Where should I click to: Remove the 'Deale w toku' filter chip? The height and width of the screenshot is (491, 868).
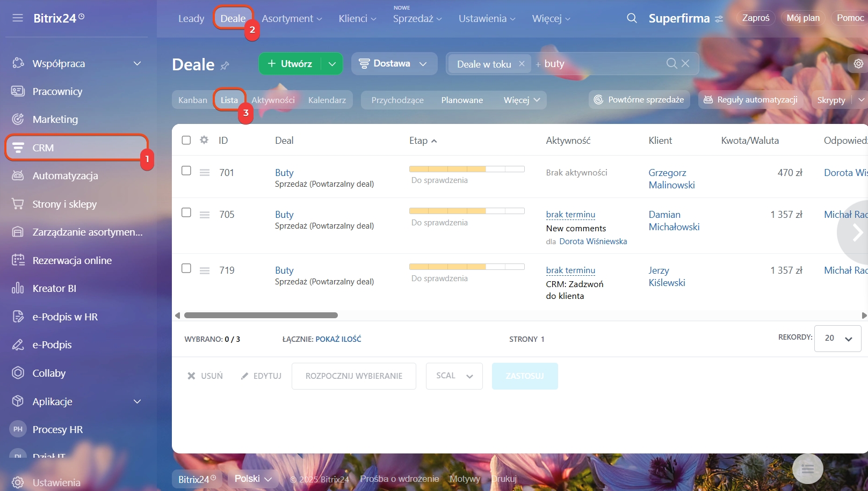522,63
